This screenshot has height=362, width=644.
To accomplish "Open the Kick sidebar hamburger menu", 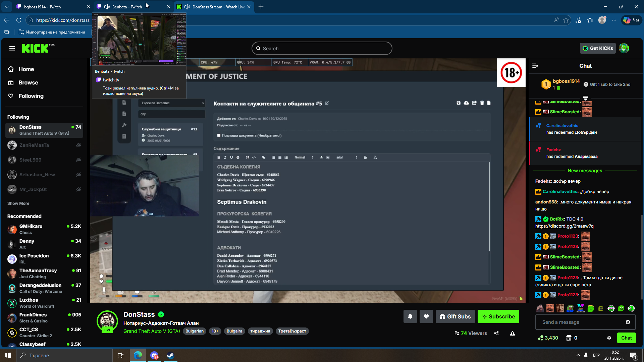I will (x=12, y=49).
